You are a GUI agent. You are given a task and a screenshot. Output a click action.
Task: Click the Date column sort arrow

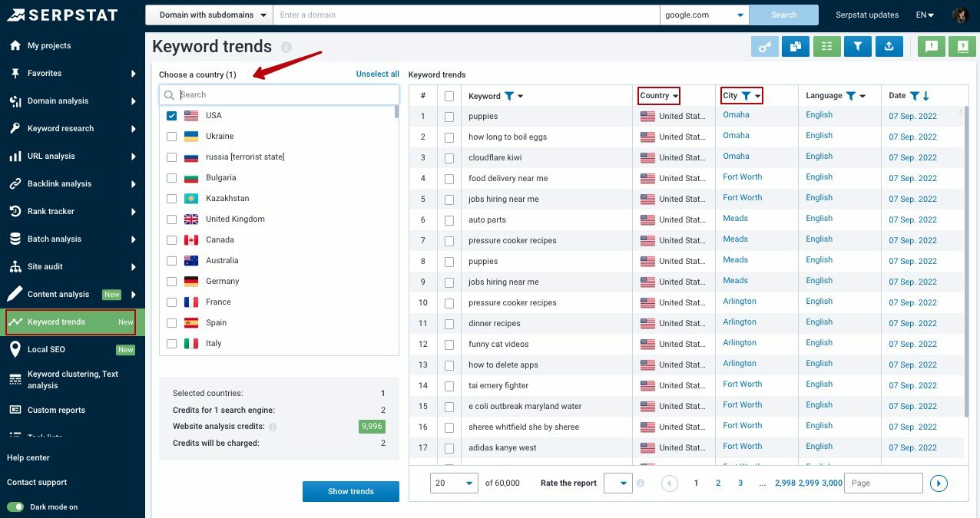[926, 96]
